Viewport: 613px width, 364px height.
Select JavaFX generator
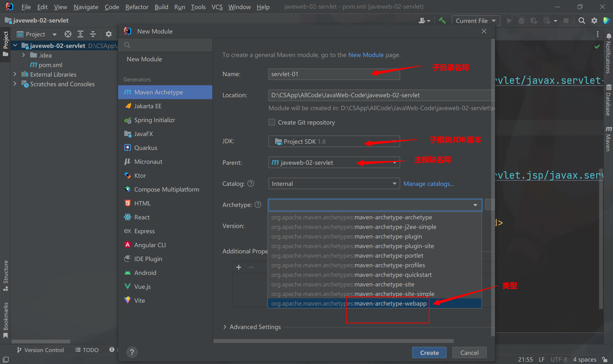click(165, 134)
